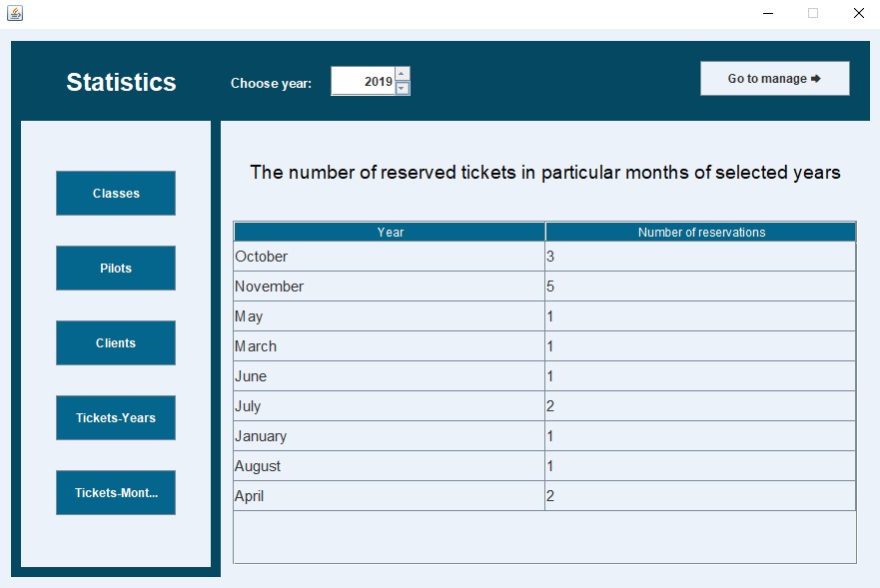
Task: Decrease year with spinner down arrow
Action: (x=403, y=88)
